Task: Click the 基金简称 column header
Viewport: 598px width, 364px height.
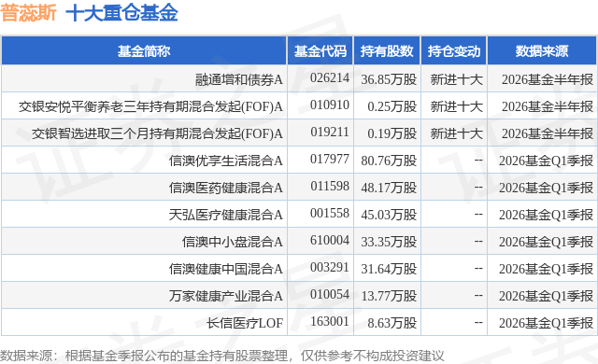Action: click(144, 51)
